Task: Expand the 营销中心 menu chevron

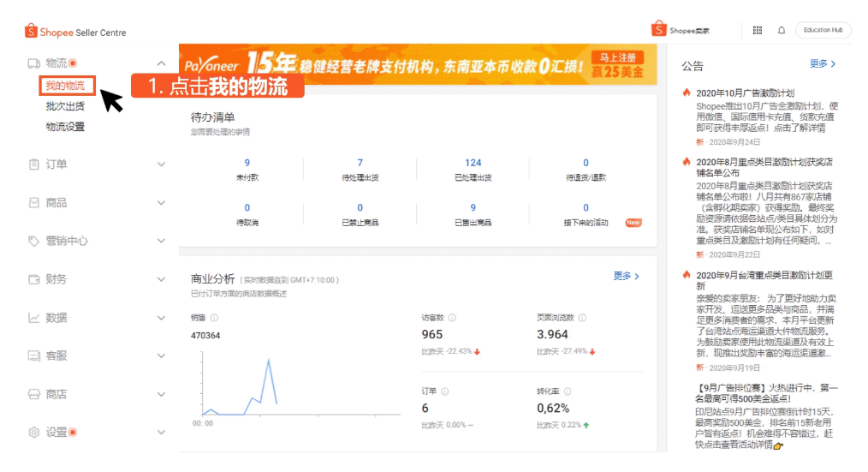Action: point(161,241)
